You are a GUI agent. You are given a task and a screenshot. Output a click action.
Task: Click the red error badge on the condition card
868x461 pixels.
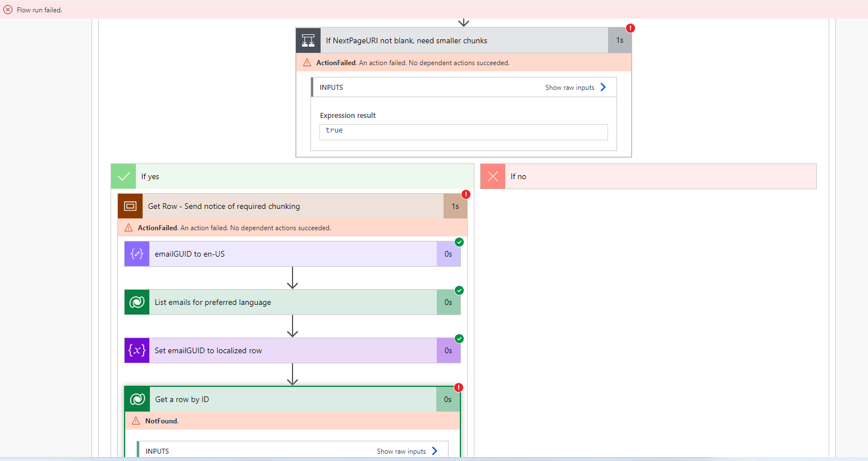(630, 27)
